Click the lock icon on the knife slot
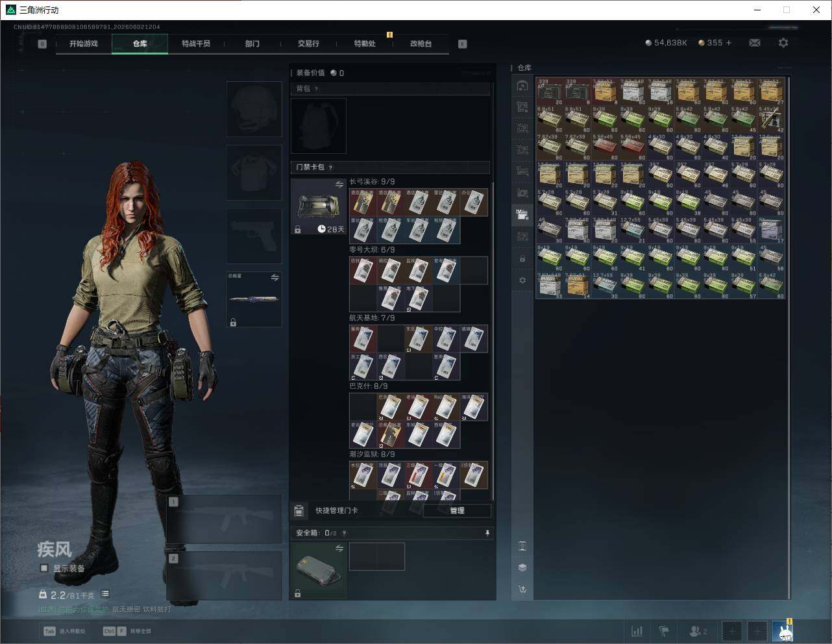This screenshot has width=832, height=644. coord(233,322)
